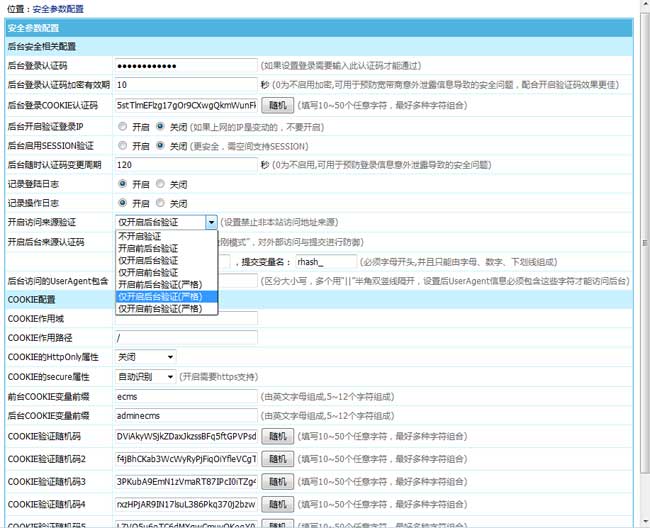The width and height of the screenshot is (650, 528).
Task: Pick '开启前后台验证(严格)' from the dropdown list
Action: (x=166, y=285)
